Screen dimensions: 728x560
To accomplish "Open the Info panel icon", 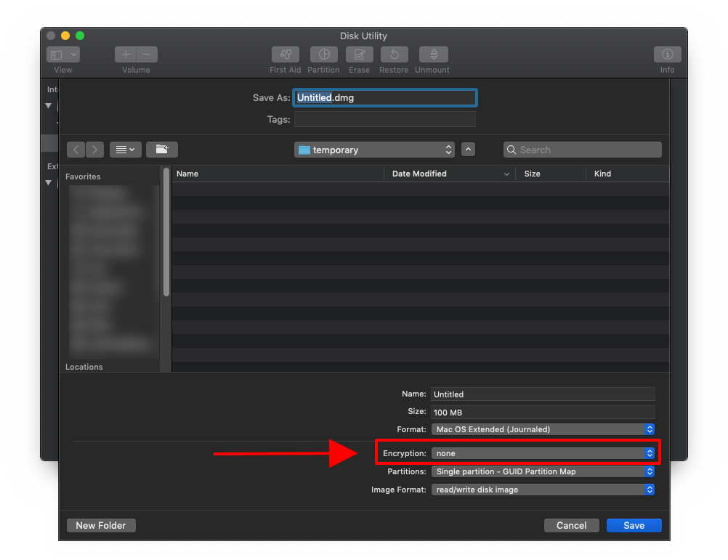I will (667, 54).
